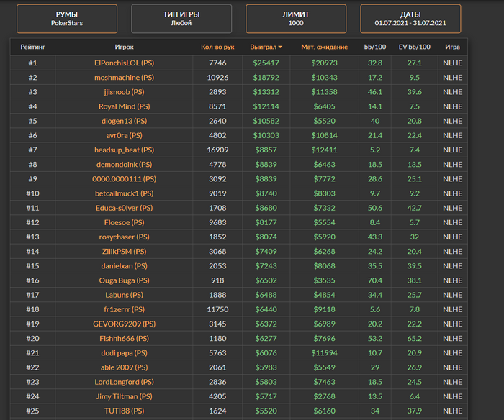Select hands count 11750
Screen dimensions: 504x420
[x=217, y=309]
